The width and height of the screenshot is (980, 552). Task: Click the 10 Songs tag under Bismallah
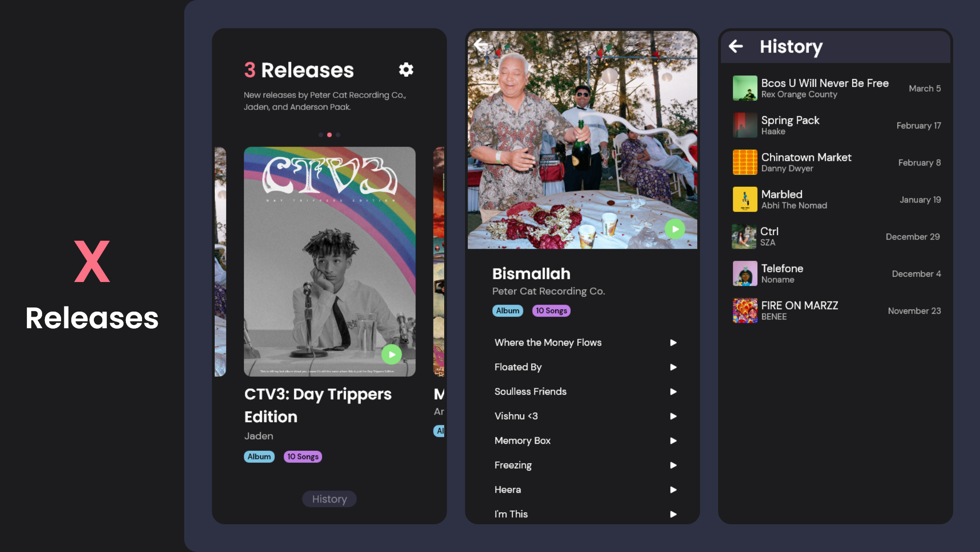(x=551, y=311)
